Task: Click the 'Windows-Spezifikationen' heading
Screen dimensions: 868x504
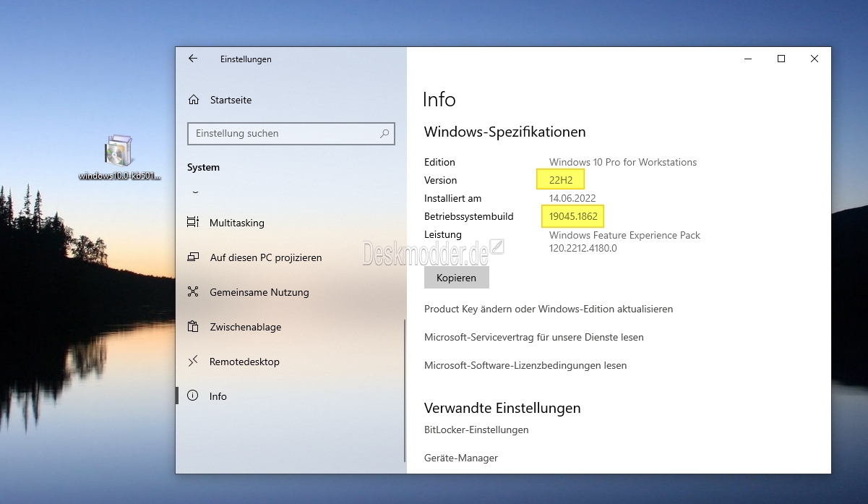Action: point(505,132)
